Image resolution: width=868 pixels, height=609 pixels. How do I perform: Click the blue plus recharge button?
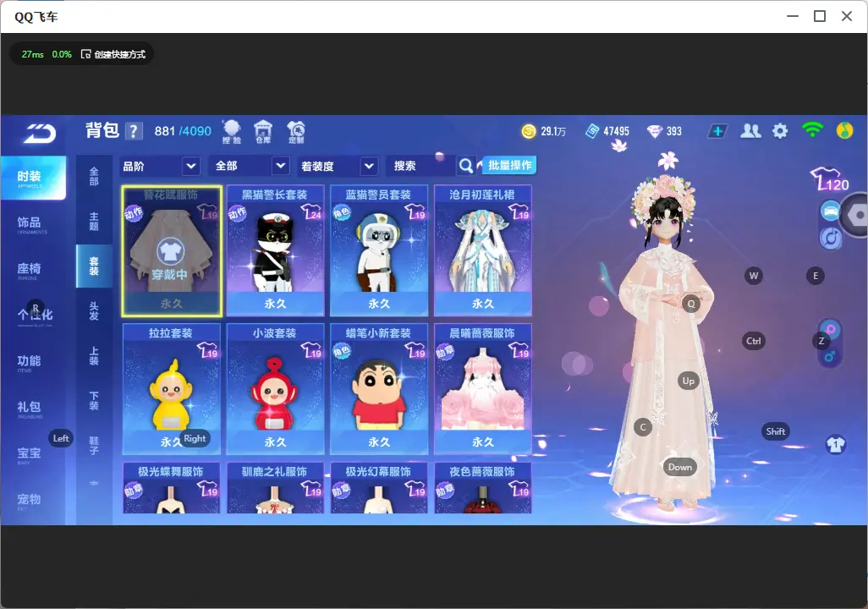(x=717, y=131)
